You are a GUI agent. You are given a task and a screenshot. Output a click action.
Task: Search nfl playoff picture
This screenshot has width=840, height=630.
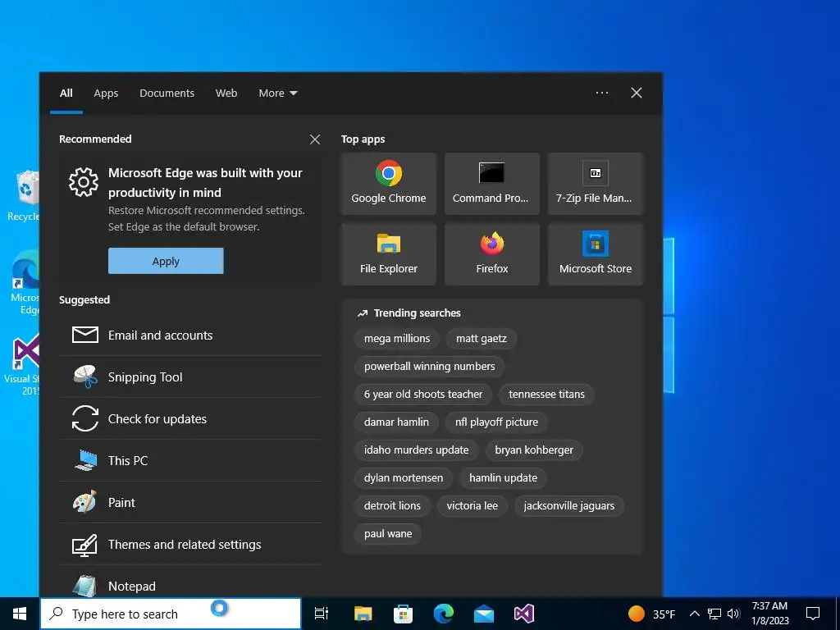pos(496,422)
